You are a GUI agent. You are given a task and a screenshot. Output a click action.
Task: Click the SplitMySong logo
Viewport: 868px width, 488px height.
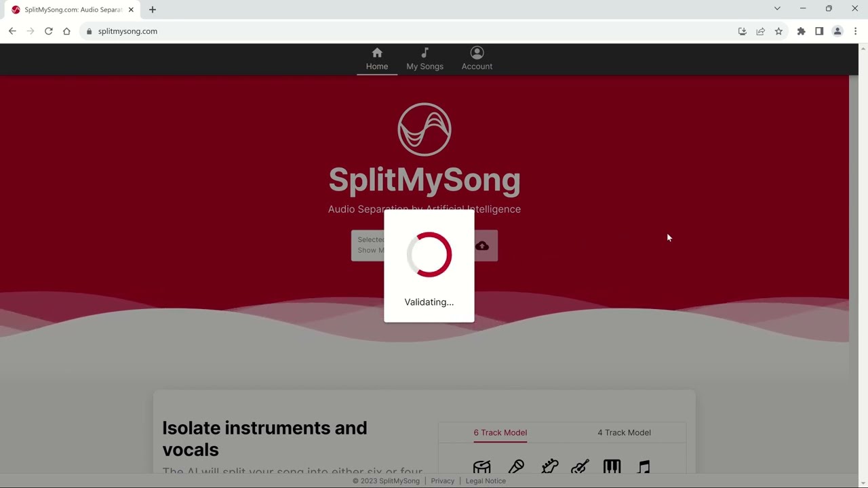point(425,129)
